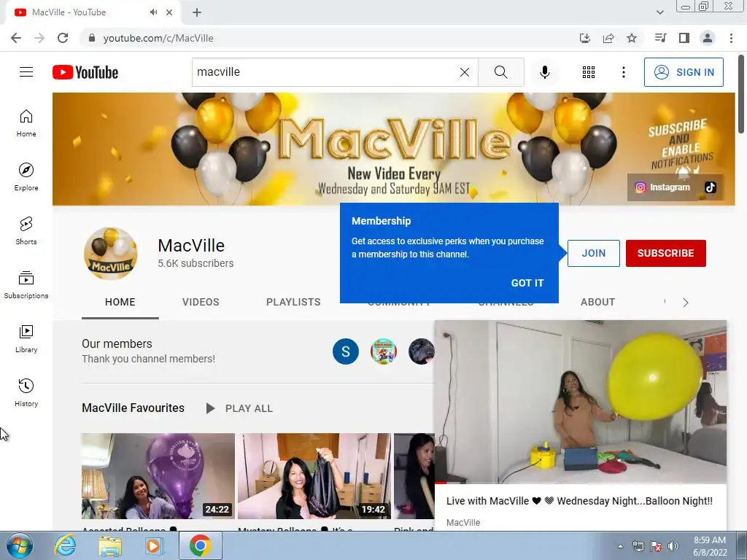This screenshot has width=747, height=560.
Task: Search with your voice microphone
Action: pyautogui.click(x=544, y=72)
